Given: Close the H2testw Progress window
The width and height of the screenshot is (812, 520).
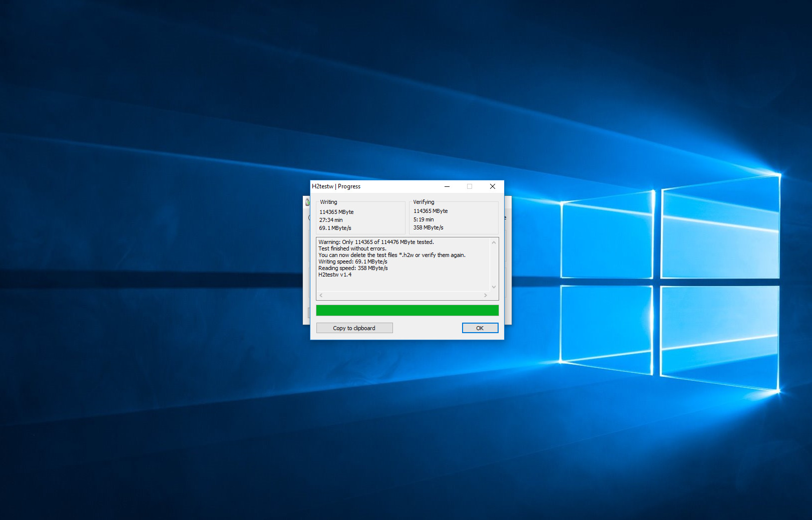Looking at the screenshot, I should point(493,186).
